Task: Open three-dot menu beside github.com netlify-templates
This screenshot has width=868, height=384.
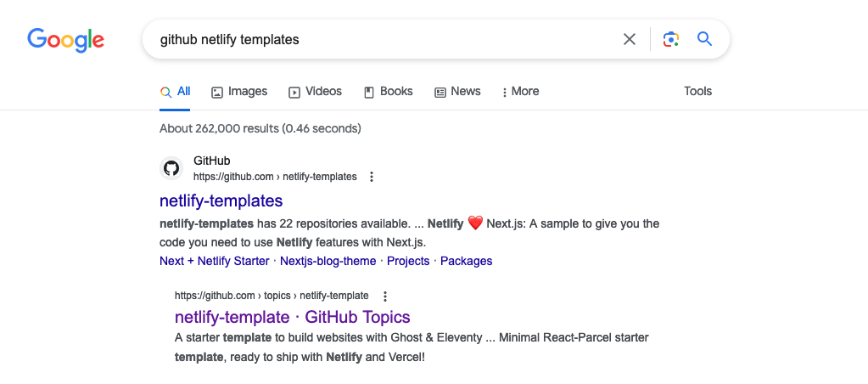Action: [x=372, y=177]
